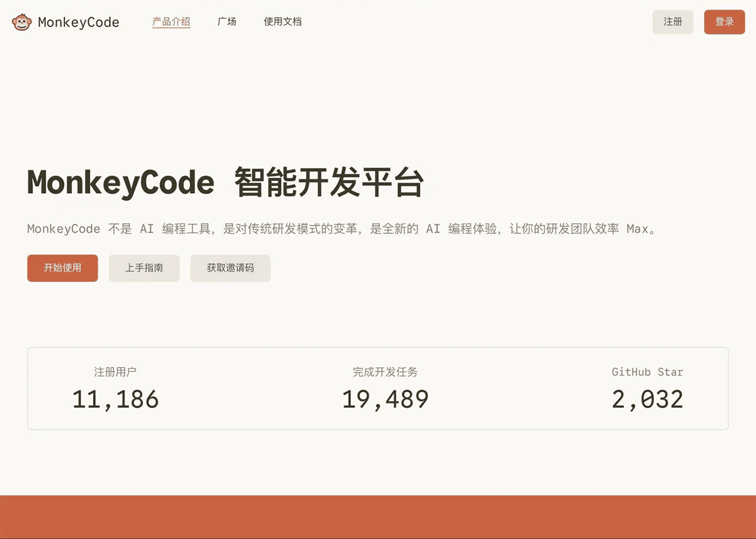Open the 广场 menu item
The width and height of the screenshot is (756, 539).
pos(227,21)
